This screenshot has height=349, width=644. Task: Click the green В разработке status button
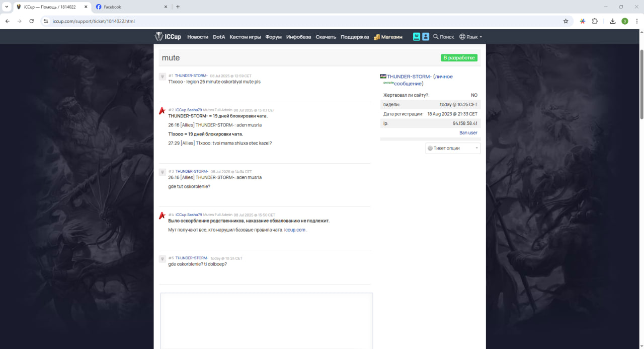[459, 58]
